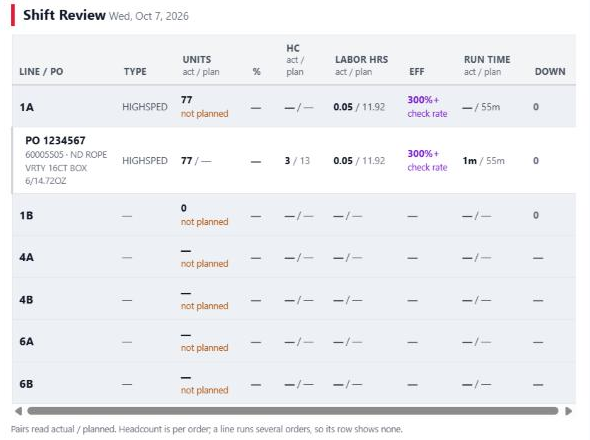The width and height of the screenshot is (590, 440).
Task: Select the 4B line row label
Action: coord(26,300)
